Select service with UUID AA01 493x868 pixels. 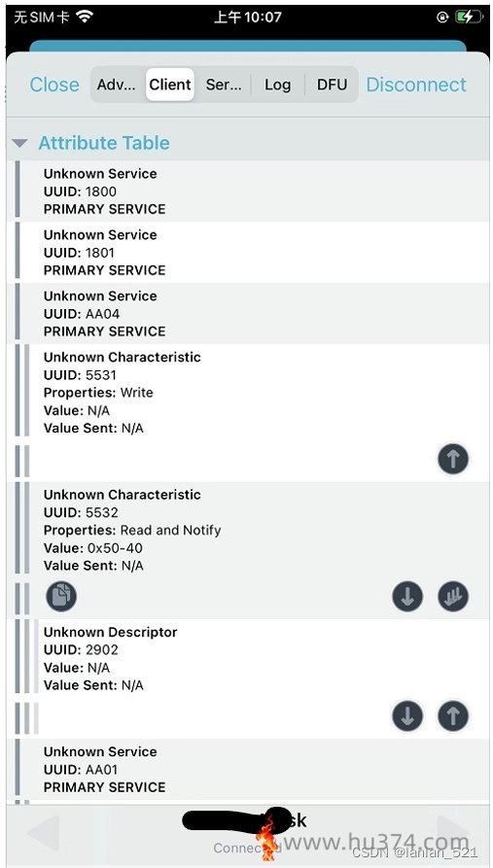tap(248, 770)
